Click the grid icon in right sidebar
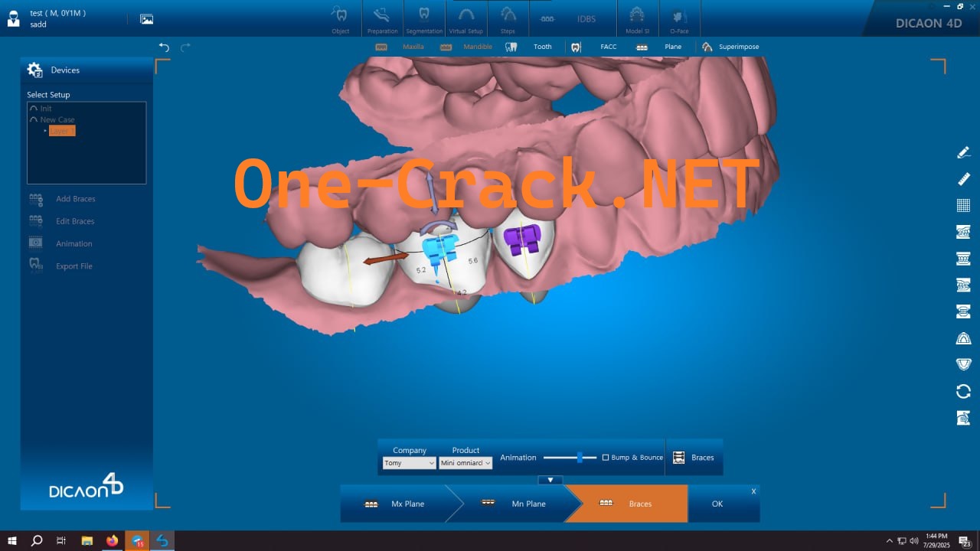The height and width of the screenshot is (551, 980). (963, 204)
